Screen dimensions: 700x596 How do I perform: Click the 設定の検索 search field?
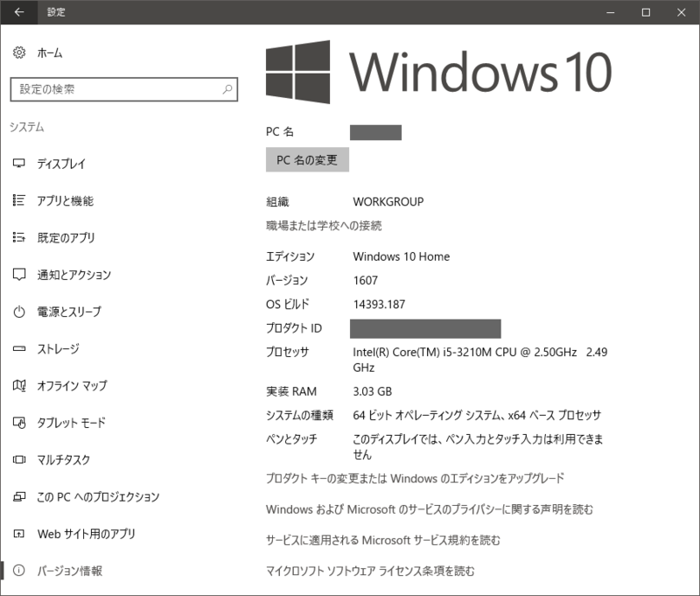pos(123,89)
